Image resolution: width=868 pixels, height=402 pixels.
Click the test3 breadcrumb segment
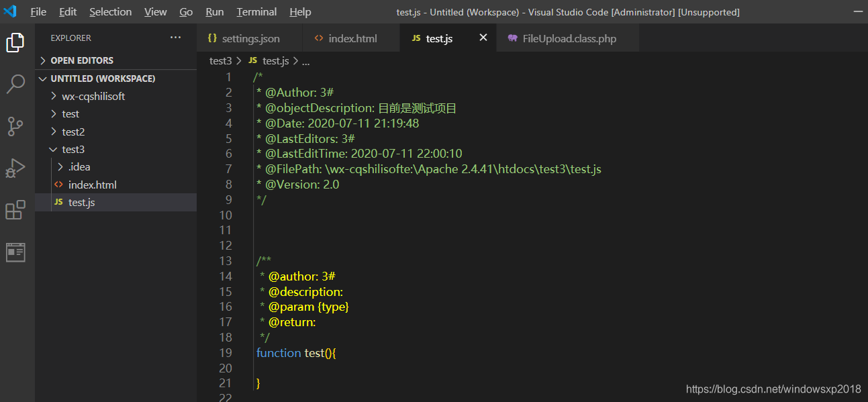pyautogui.click(x=220, y=61)
